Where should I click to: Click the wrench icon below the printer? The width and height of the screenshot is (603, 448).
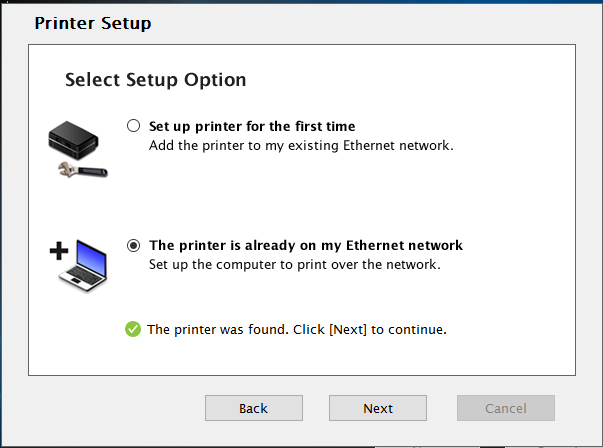point(83,170)
